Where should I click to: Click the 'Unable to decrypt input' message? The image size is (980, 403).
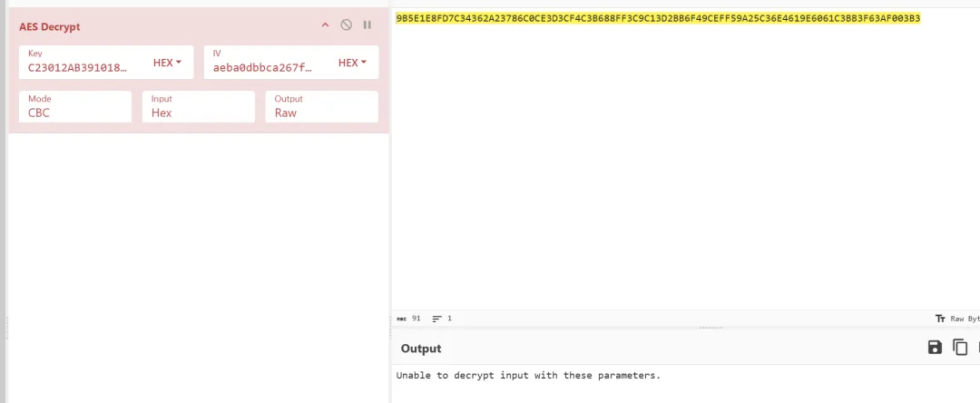click(528, 376)
